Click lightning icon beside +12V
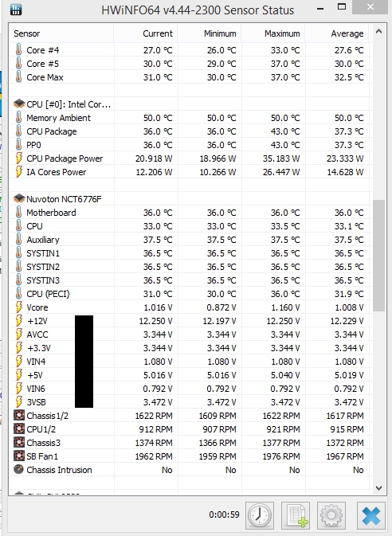 [x=19, y=321]
